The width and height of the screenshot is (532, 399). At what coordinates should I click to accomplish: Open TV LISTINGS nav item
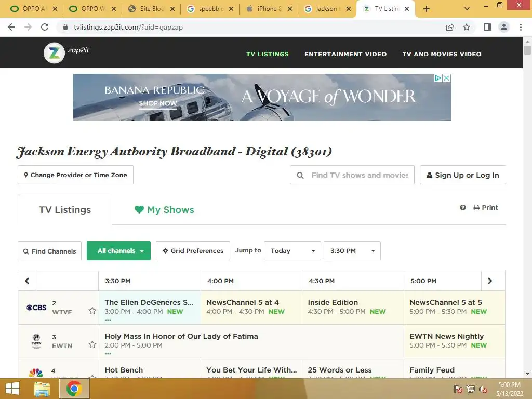(x=268, y=54)
